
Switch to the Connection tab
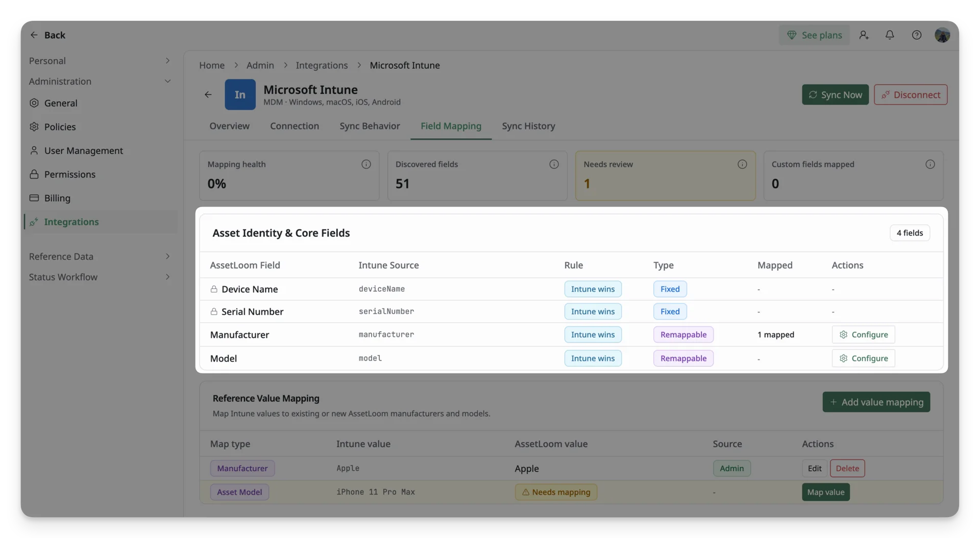[295, 126]
